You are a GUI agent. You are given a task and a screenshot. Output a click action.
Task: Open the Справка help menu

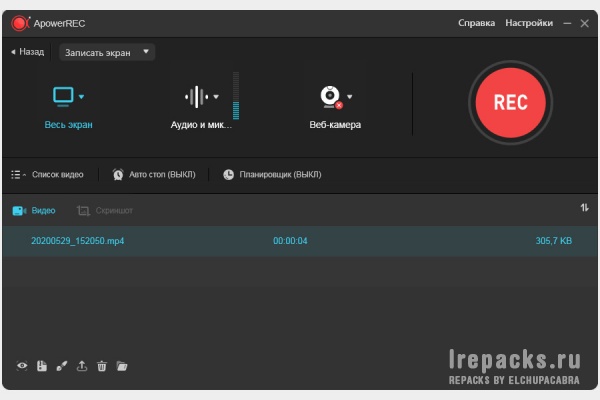[476, 23]
